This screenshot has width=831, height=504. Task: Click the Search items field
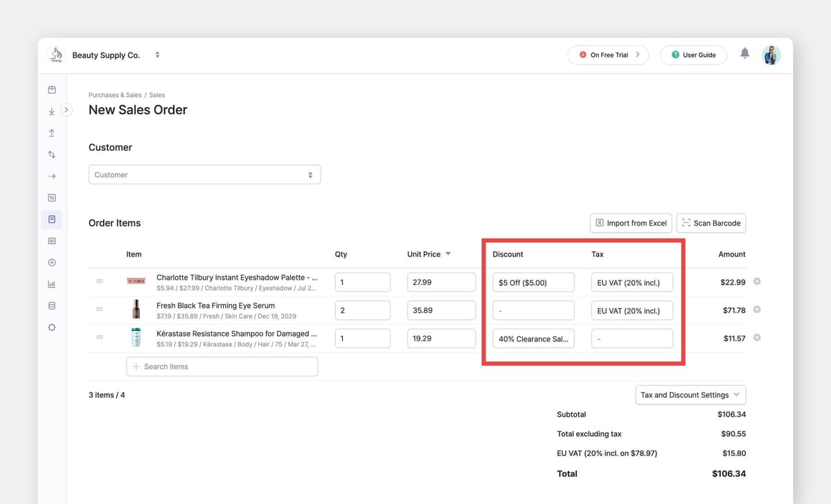point(222,366)
